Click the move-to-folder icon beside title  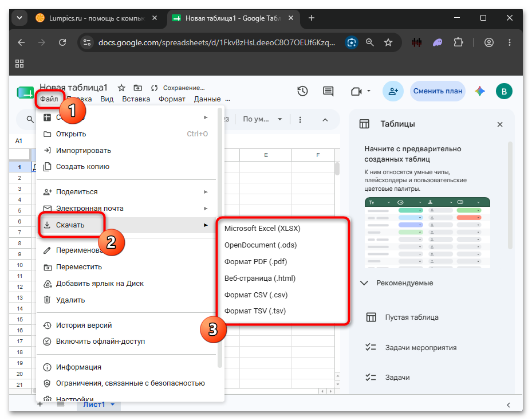(138, 88)
